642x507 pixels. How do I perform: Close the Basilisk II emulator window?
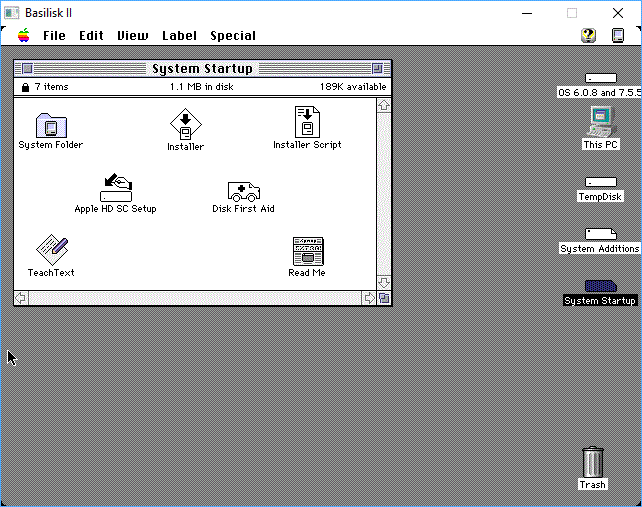[618, 13]
